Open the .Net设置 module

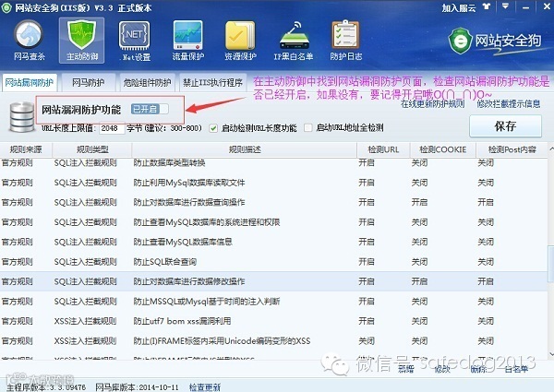[136, 40]
